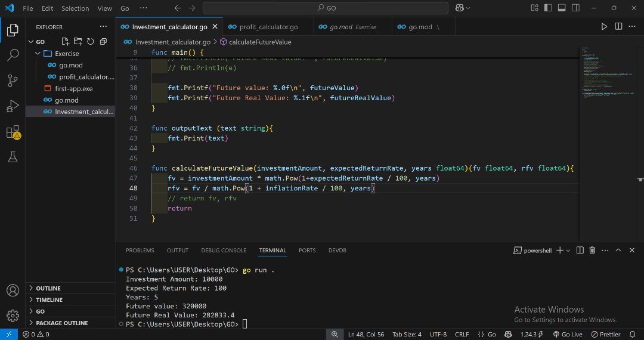Expand the TIMELINE section
Screen dimensions: 644x340
[x=70, y=300]
